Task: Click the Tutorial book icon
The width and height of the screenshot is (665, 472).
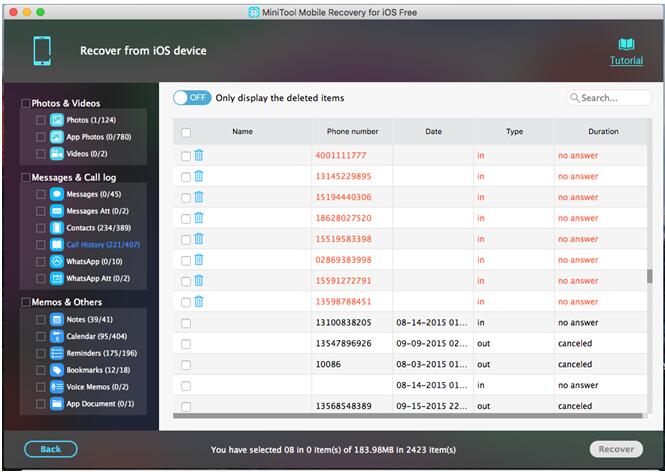Action: coord(626,44)
